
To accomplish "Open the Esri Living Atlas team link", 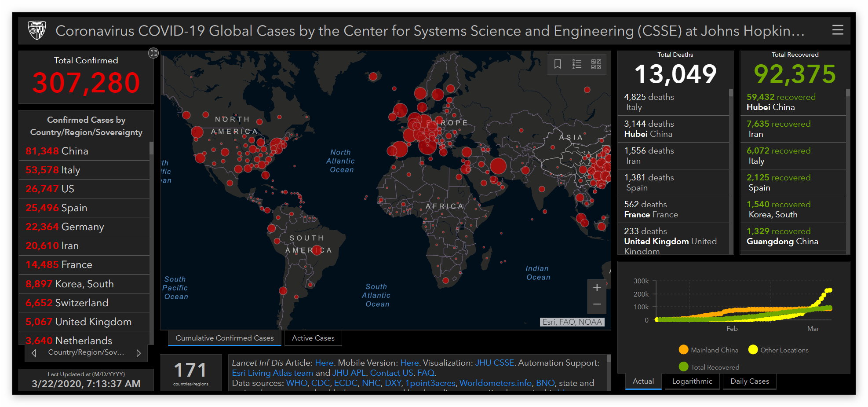I will click(273, 373).
